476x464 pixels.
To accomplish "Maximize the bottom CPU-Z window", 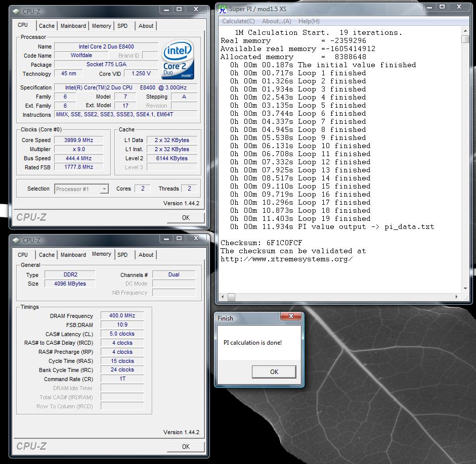I will pyautogui.click(x=179, y=239).
